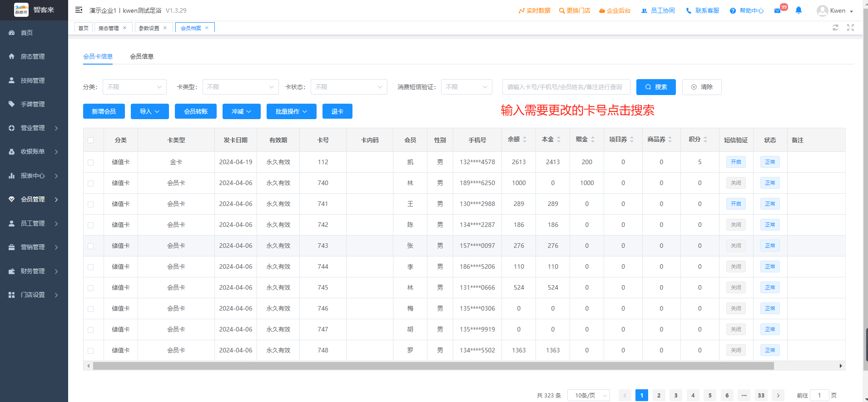Toggle SMS verification 关闭 for card 740
This screenshot has width=868, height=402.
click(736, 183)
